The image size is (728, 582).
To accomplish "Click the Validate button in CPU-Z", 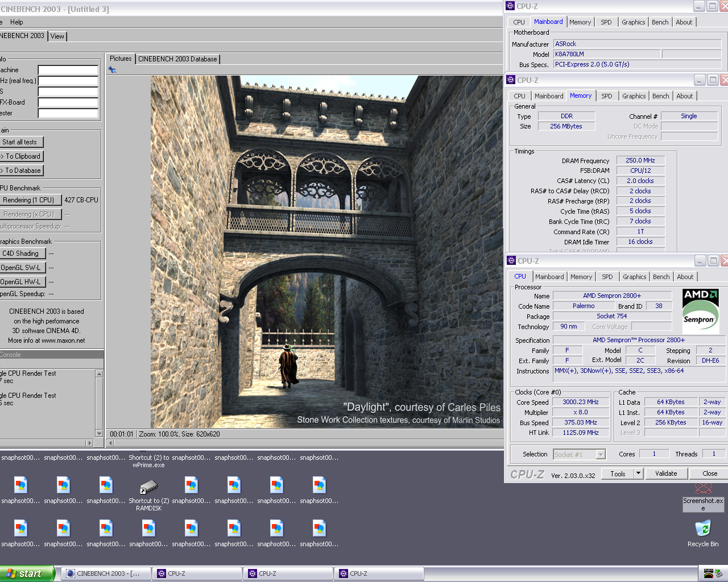I will coord(666,473).
